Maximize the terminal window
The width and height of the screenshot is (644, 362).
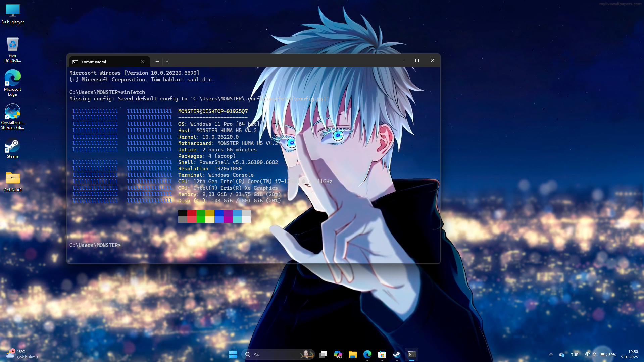point(417,60)
